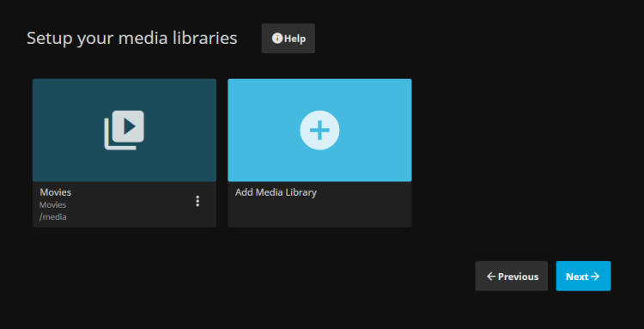Click the Movies library title text
This screenshot has height=329, width=644.
click(x=56, y=192)
